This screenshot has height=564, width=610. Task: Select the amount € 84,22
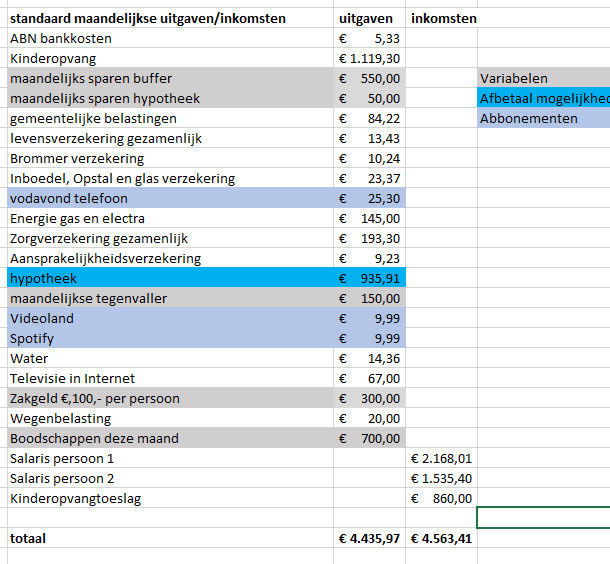[x=369, y=118]
